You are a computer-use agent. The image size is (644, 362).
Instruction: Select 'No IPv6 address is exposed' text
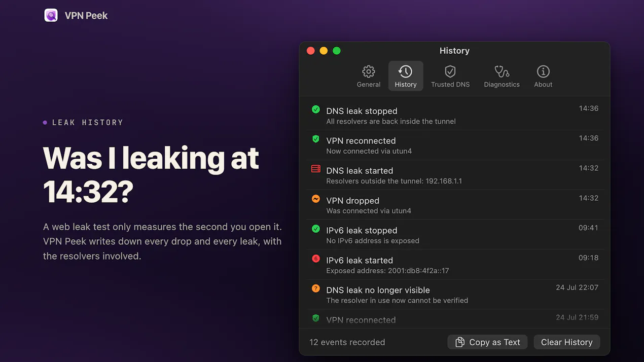point(373,241)
